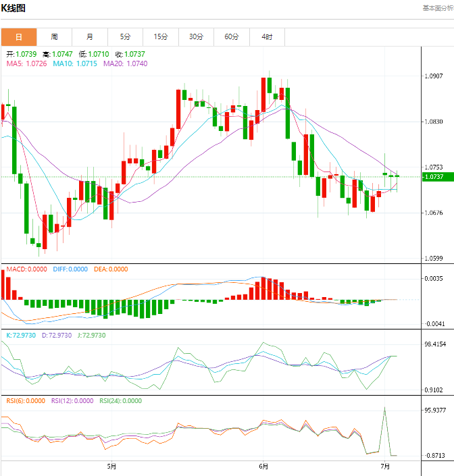Image resolution: width=454 pixels, height=476 pixels.
Task: Click the DEA indicator label
Action: click(109, 269)
